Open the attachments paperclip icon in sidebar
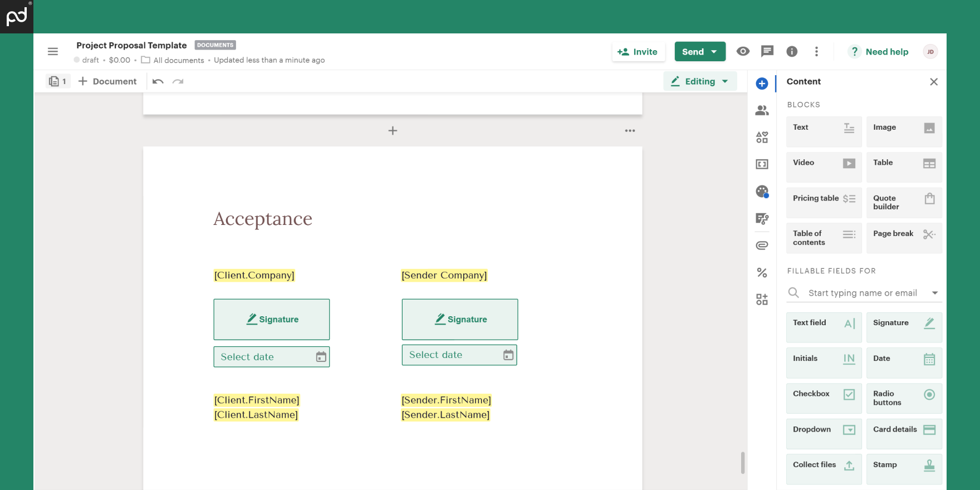 point(762,246)
